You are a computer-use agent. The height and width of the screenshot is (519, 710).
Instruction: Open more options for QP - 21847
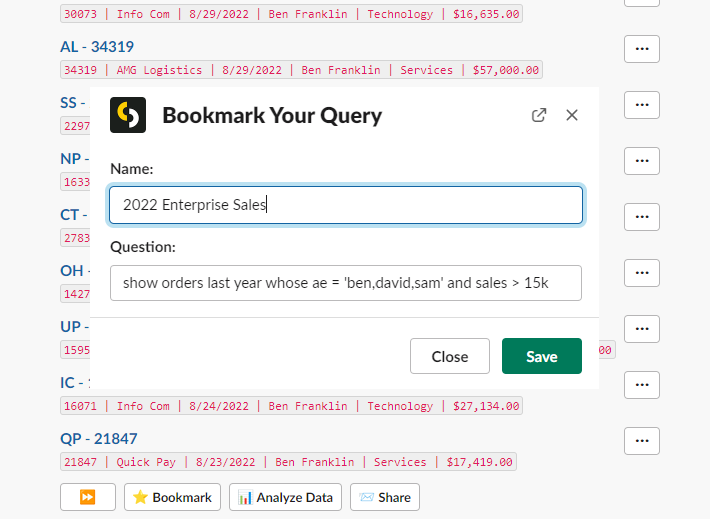tap(642, 441)
